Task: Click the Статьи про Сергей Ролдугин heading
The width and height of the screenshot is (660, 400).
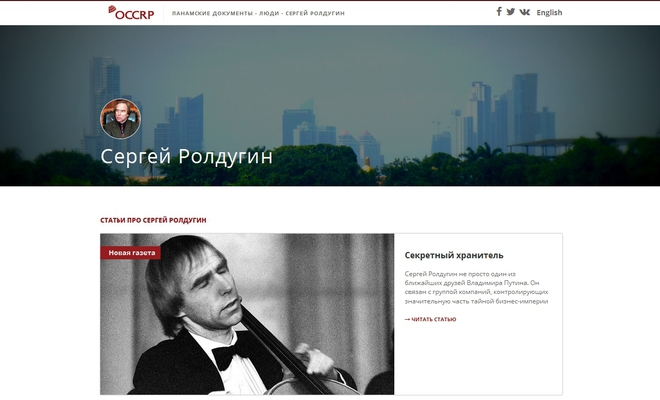Action: (153, 220)
